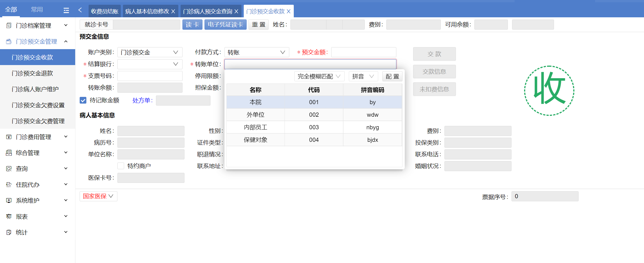This screenshot has width=644, height=263.
Task: Click the 读卡 button
Action: 192,25
